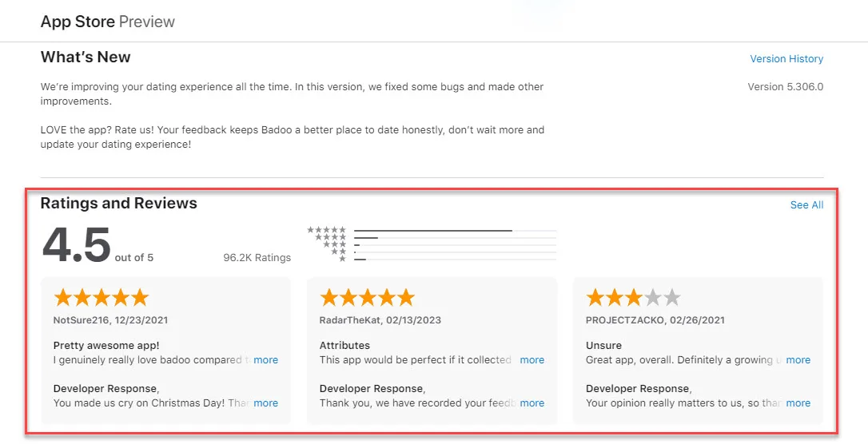The image size is (868, 448).
Task: Click RadarTheKat's five-star rating icon
Action: (367, 298)
